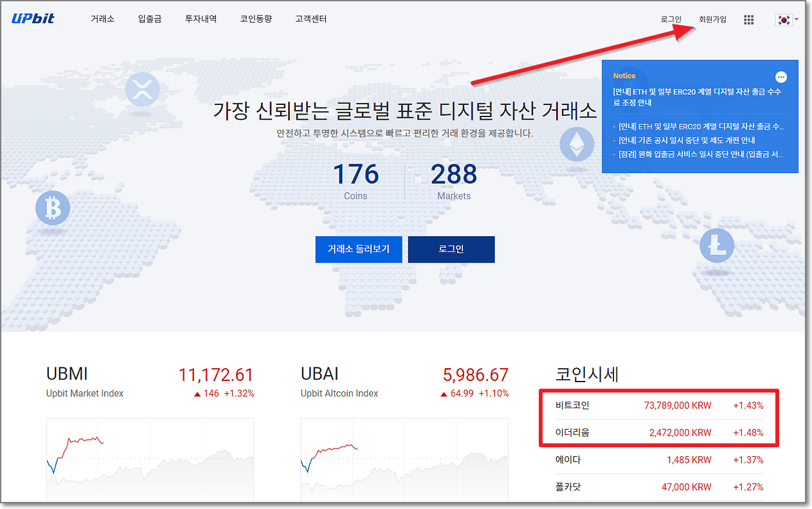Image resolution: width=812 pixels, height=509 pixels.
Task: Click the UBAI index title
Action: [x=320, y=374]
